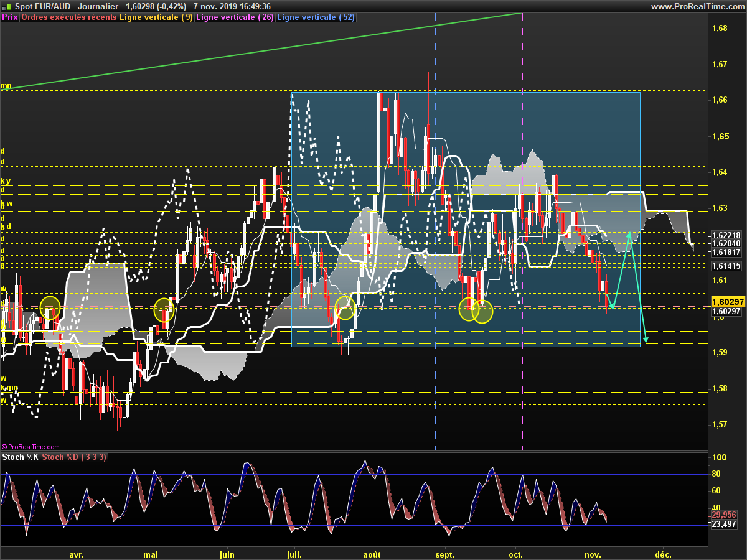Open the Prix indicator label
The width and height of the screenshot is (747, 560).
[x=10, y=17]
